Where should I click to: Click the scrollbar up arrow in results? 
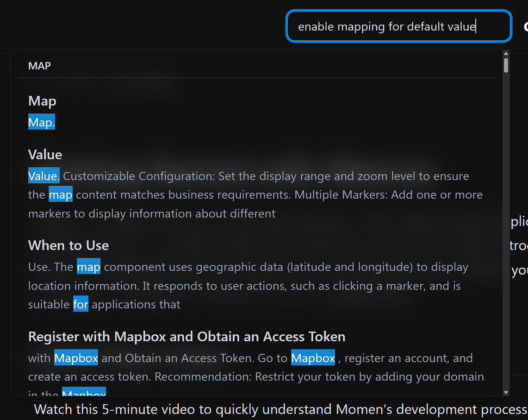506,54
